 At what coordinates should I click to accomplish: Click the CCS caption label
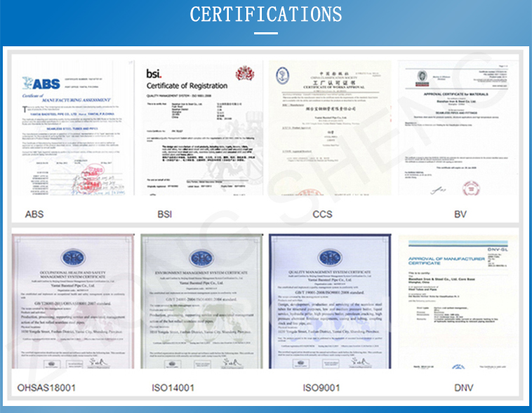click(x=322, y=215)
